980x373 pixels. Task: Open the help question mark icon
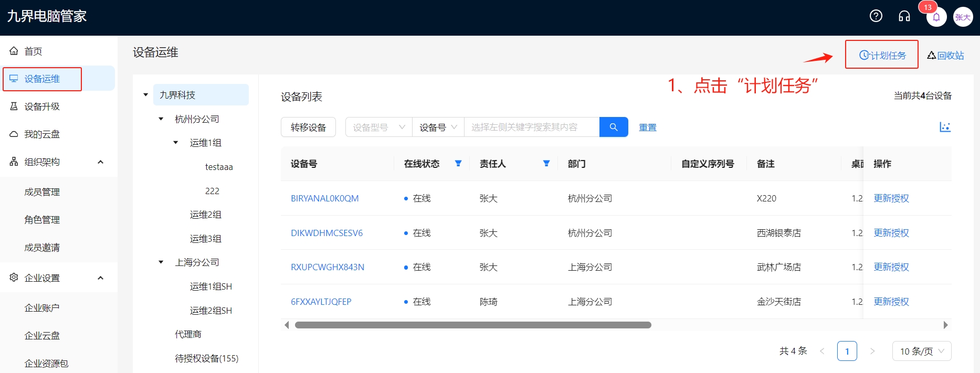pos(876,16)
